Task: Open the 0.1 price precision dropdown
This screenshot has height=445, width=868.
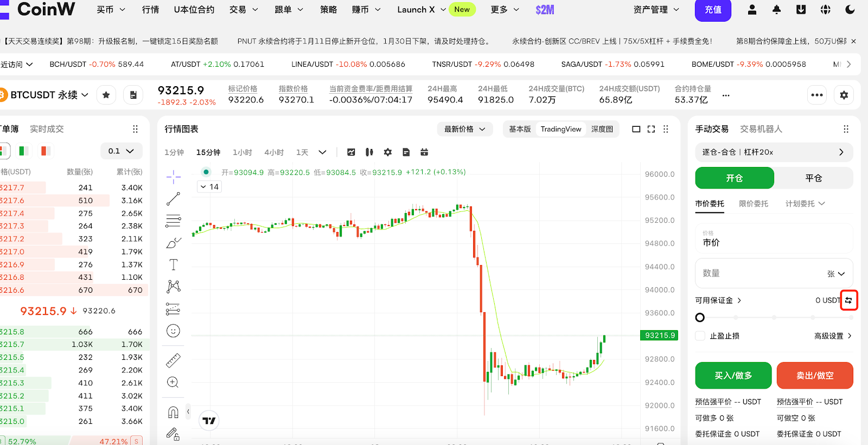Action: [x=121, y=151]
